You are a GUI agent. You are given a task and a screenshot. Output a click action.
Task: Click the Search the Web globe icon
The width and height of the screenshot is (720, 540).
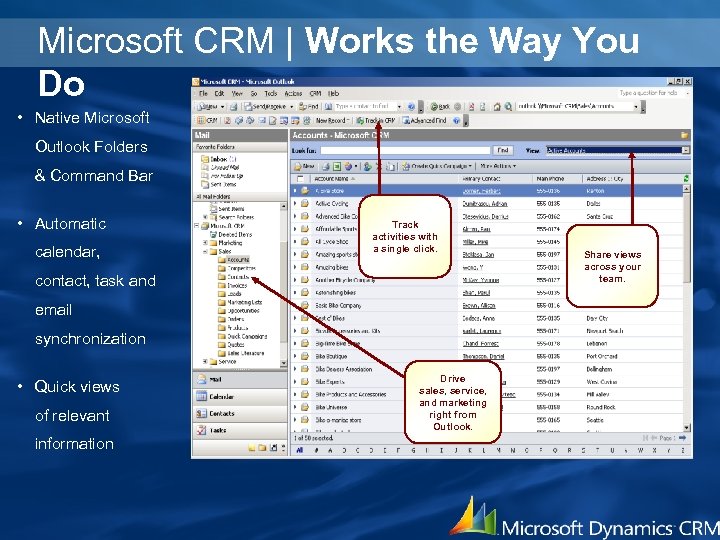tap(508, 107)
